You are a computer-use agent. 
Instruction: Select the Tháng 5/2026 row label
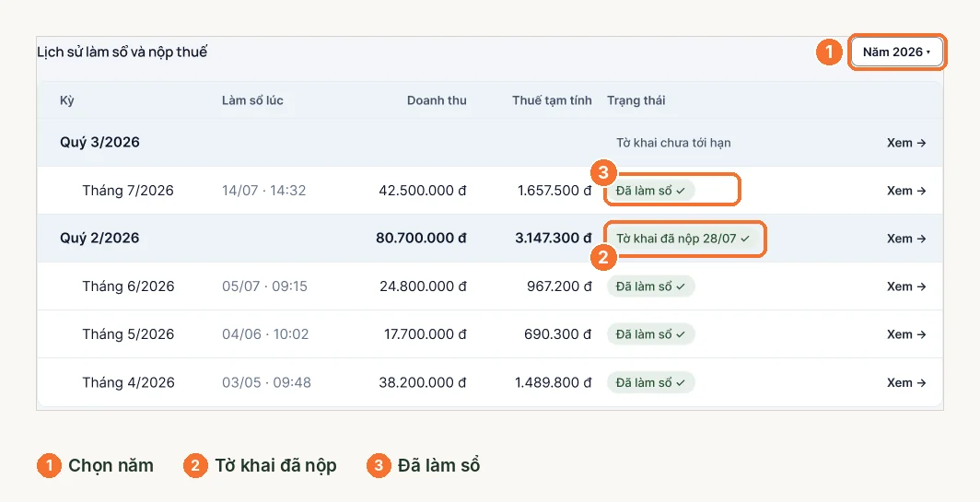tap(128, 334)
